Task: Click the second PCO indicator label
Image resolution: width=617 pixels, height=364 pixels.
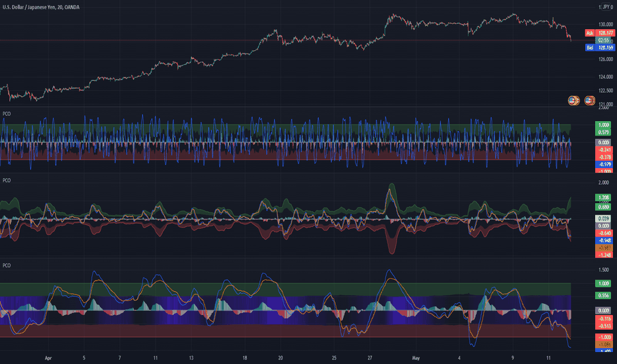Action: 7,180
